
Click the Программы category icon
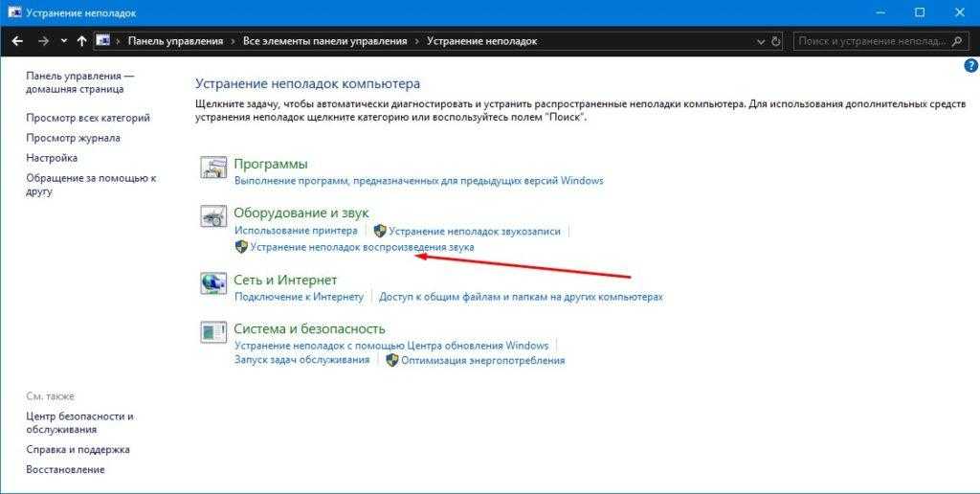[x=213, y=168]
